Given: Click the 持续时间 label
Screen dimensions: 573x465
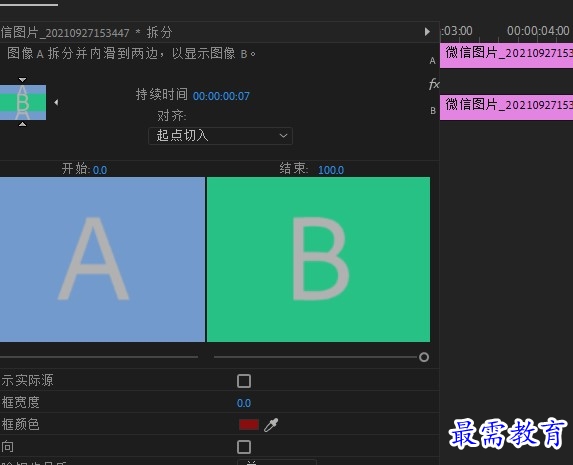Looking at the screenshot, I should click(162, 94).
